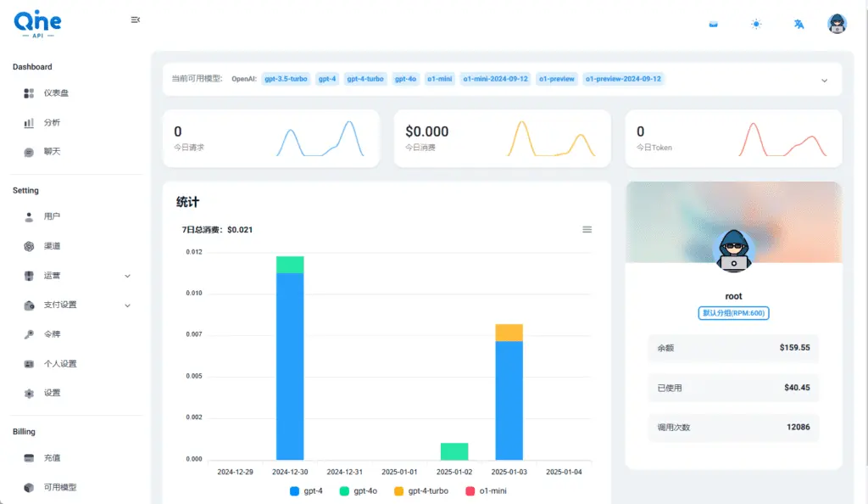Click the $0.000 今日消费 value
868x504 pixels.
coord(427,132)
